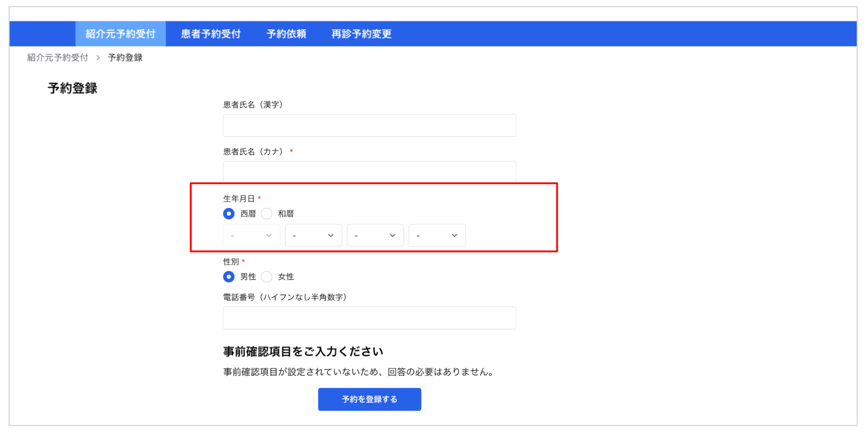Click the 患者氏名（漢字） input field

(x=369, y=125)
